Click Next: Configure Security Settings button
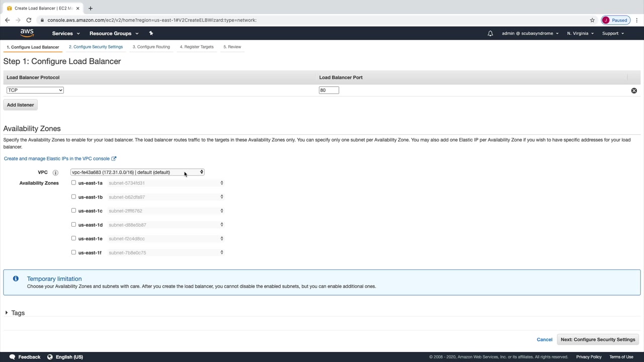The image size is (644, 362). pyautogui.click(x=598, y=339)
